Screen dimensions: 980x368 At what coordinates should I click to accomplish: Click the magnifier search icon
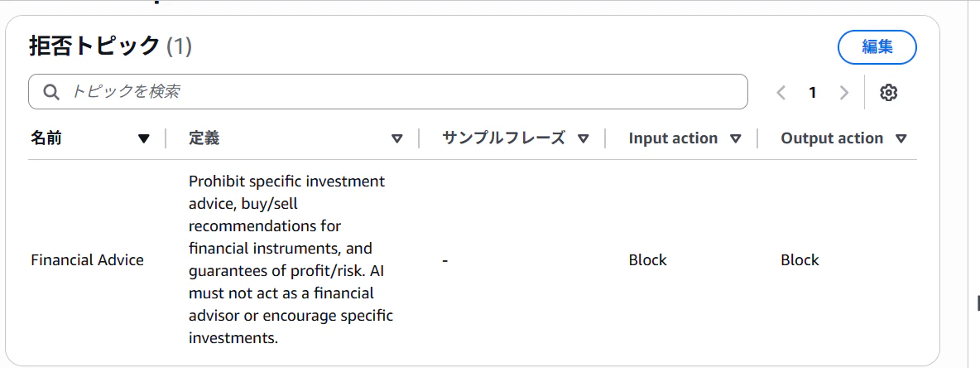click(51, 92)
